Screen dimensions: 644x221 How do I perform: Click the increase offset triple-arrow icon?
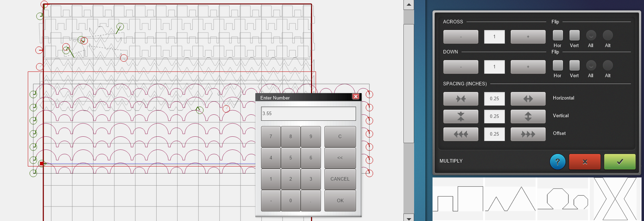[x=528, y=134]
